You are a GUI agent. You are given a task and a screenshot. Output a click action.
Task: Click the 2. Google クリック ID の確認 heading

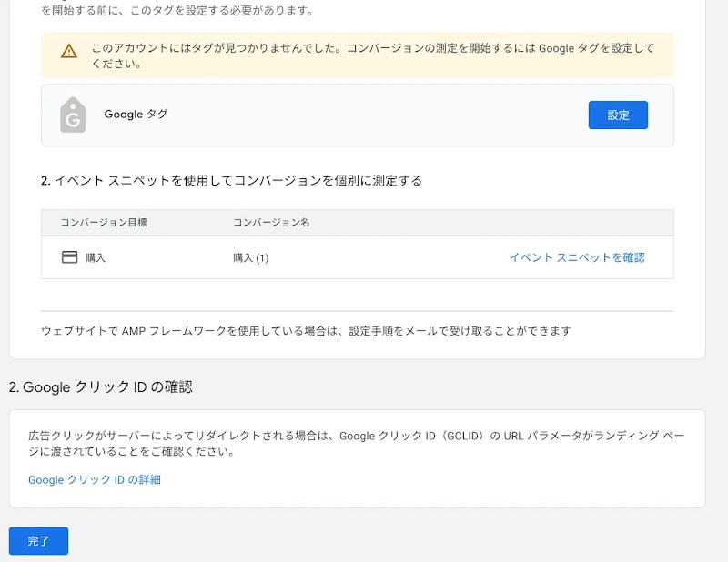point(101,386)
